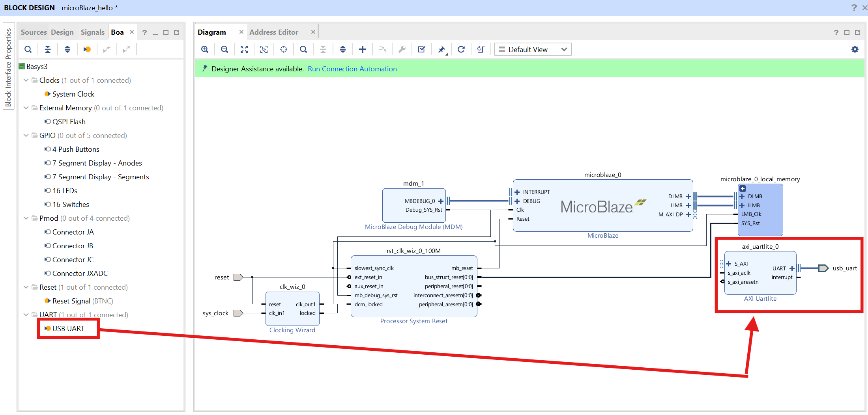Select Connector JB Pmod

click(73, 246)
